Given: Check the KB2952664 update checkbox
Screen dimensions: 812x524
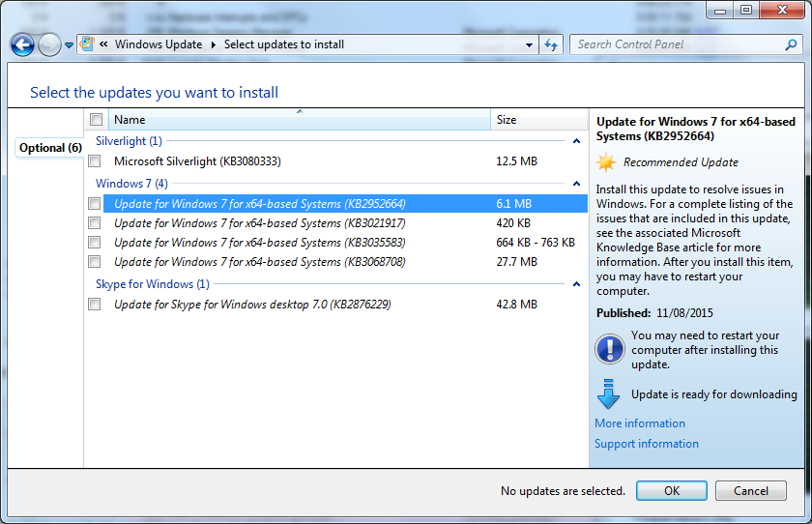Looking at the screenshot, I should pos(95,204).
